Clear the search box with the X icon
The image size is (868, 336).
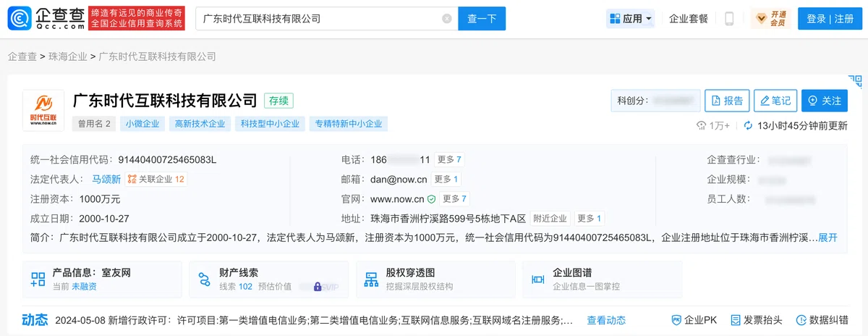click(x=447, y=19)
